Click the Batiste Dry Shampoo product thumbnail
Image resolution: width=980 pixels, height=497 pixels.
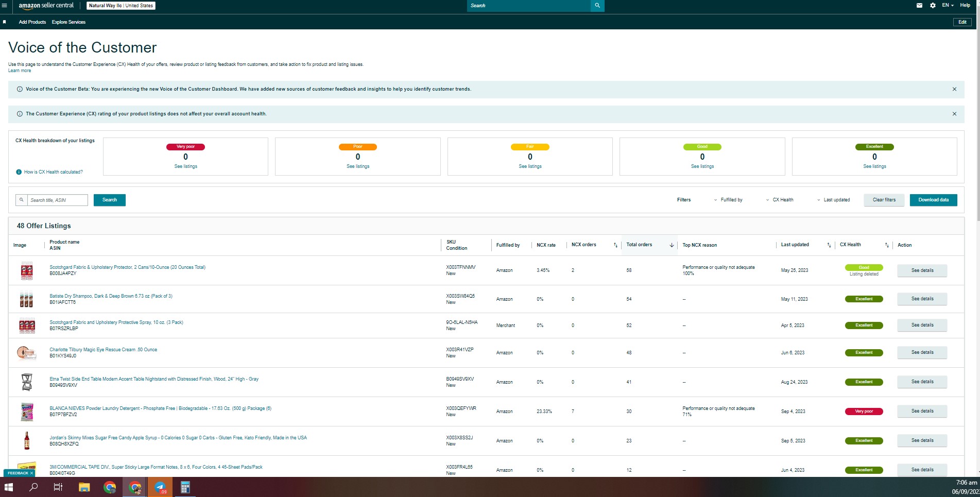27,299
